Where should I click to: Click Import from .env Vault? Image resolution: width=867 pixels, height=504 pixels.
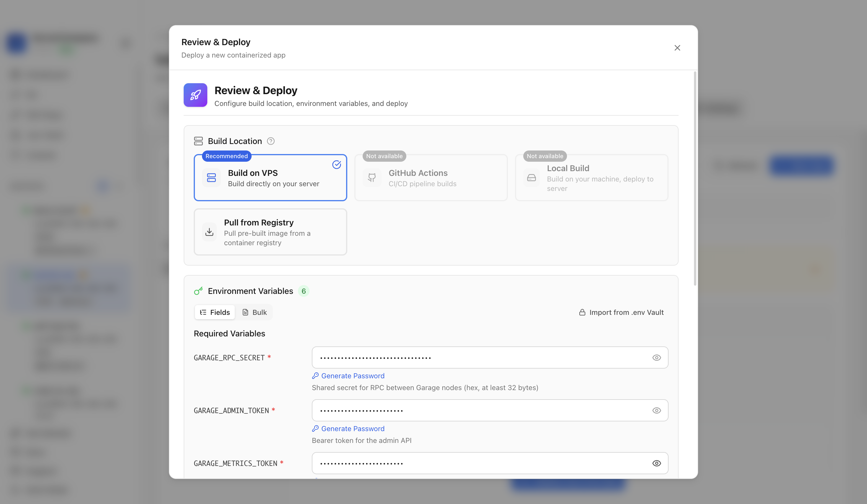pos(621,312)
